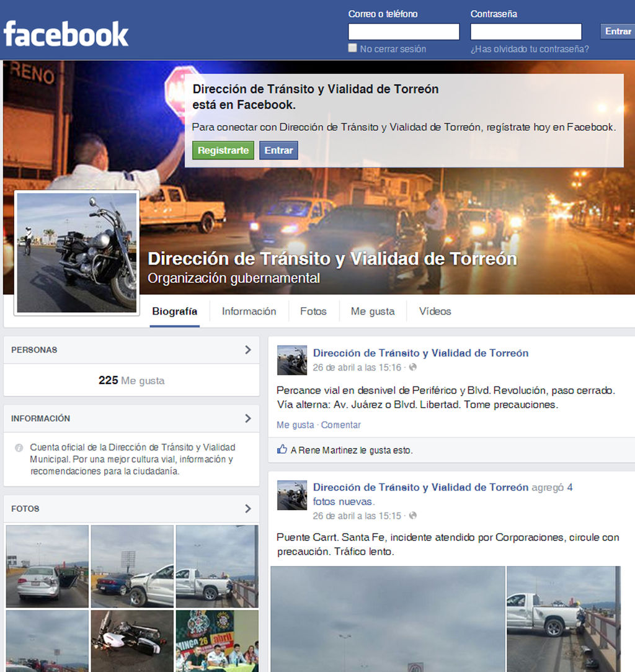
Task: Expand the Información section chevron
Action: 247,418
